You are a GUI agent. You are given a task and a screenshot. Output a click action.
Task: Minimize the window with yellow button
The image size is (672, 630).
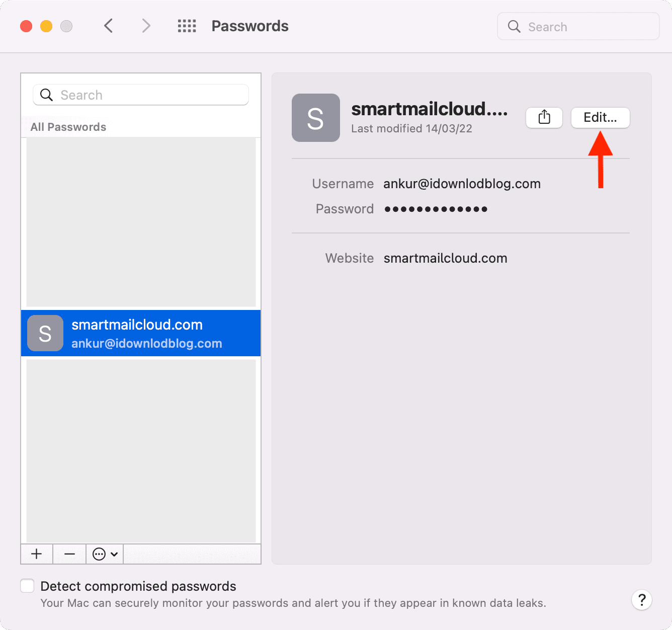[x=46, y=26]
